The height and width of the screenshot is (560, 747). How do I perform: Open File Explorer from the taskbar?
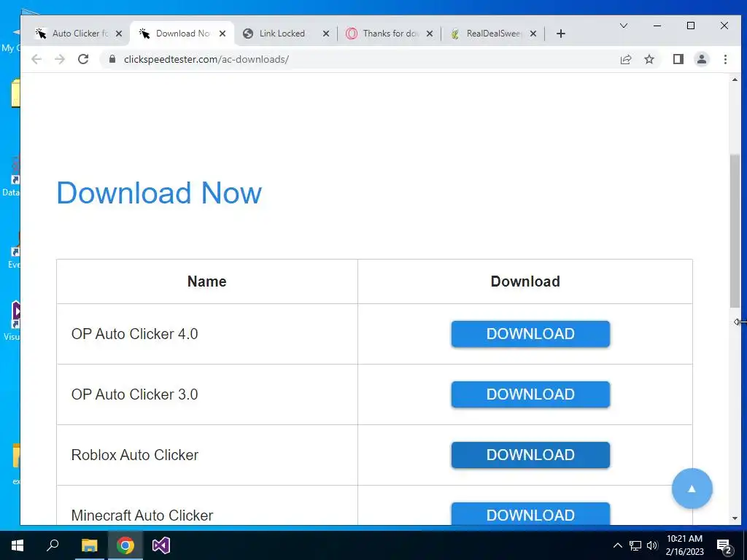pos(89,545)
